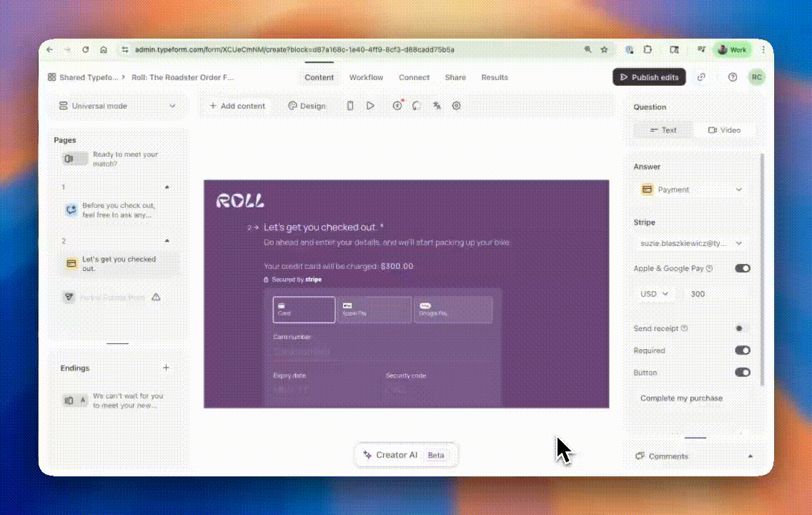The width and height of the screenshot is (812, 515).
Task: Collapse page 1 section arrow
Action: pyautogui.click(x=167, y=187)
